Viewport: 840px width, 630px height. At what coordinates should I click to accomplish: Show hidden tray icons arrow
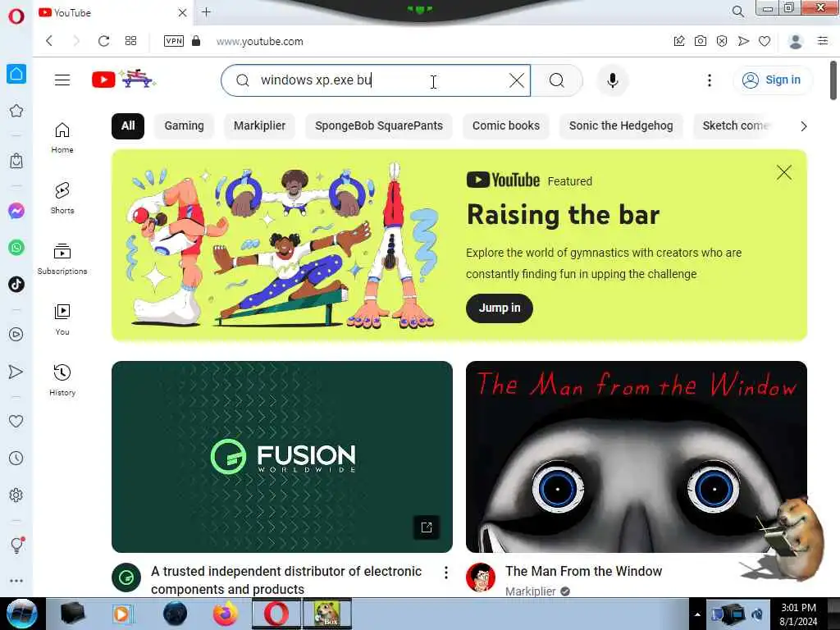click(697, 614)
